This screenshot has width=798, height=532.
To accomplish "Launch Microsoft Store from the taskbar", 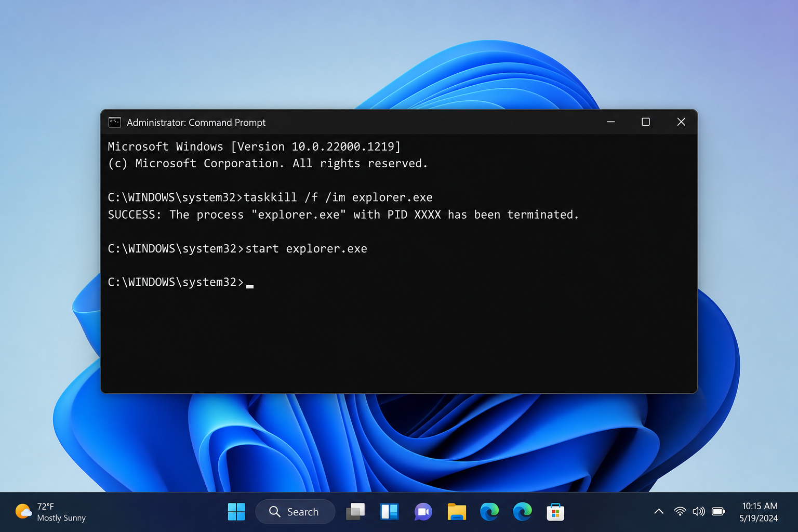I will [x=555, y=512].
